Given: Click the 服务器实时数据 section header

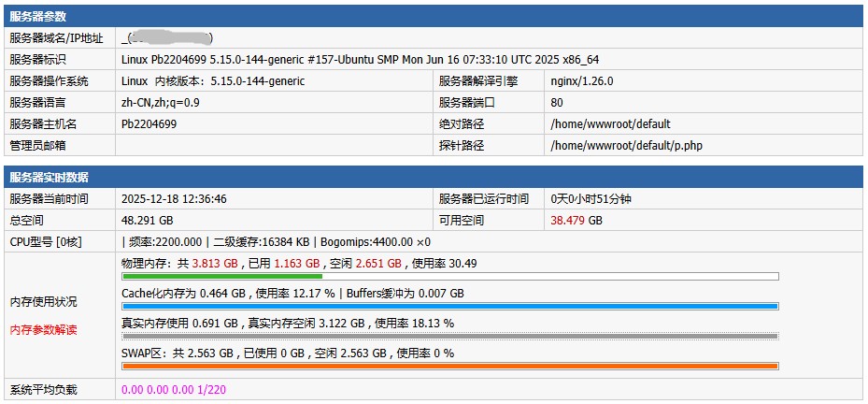Looking at the screenshot, I should 49,178.
